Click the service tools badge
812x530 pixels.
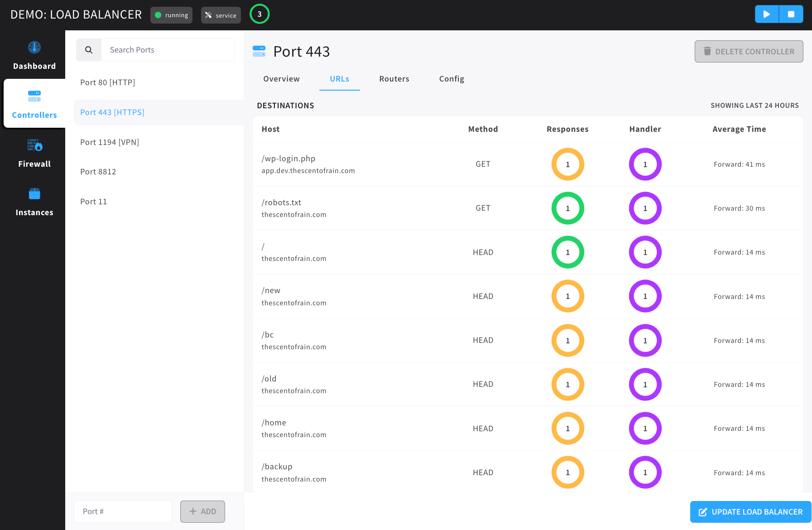point(221,15)
